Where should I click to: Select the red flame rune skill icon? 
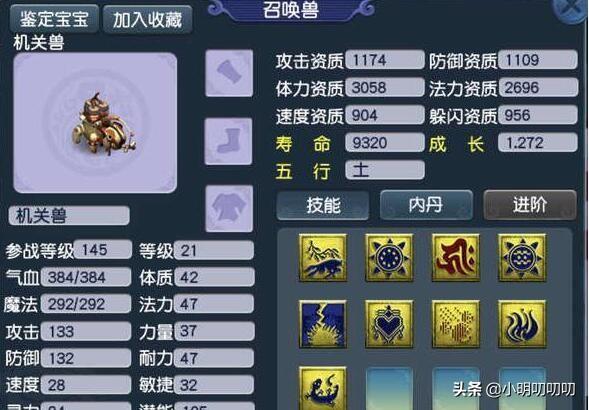click(x=456, y=257)
